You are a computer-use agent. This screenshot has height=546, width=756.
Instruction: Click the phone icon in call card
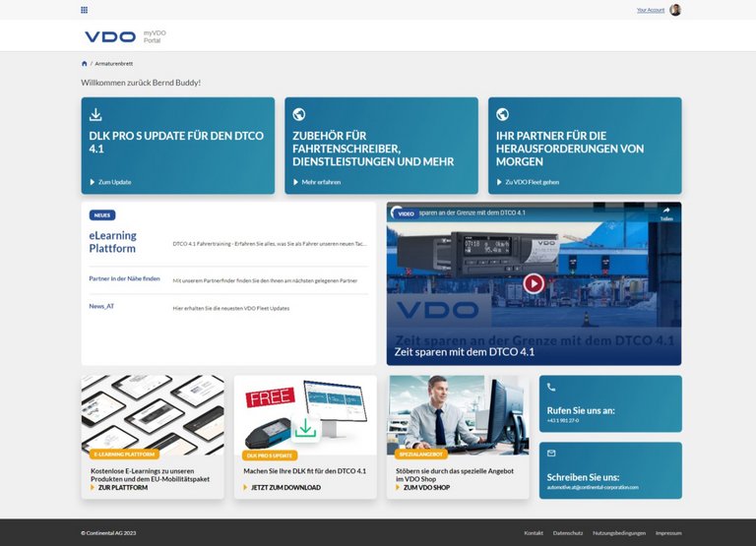tap(551, 388)
